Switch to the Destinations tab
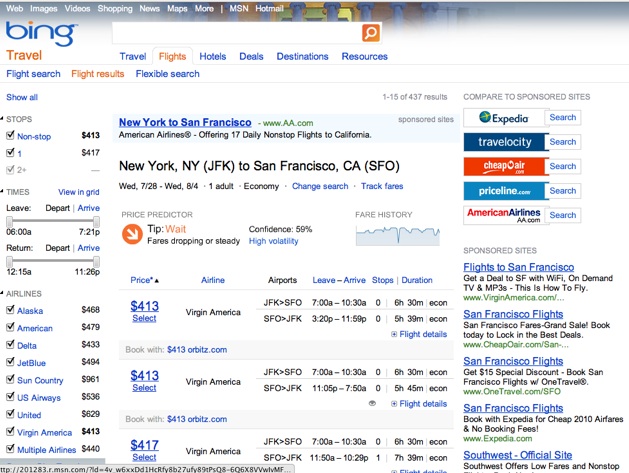This screenshot has width=629, height=473. [x=302, y=57]
